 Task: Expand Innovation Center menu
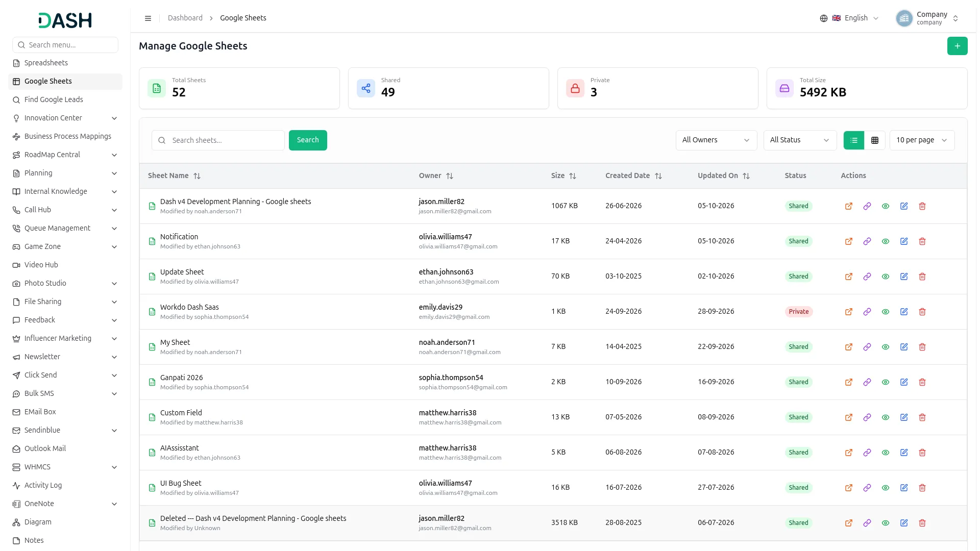coord(65,118)
